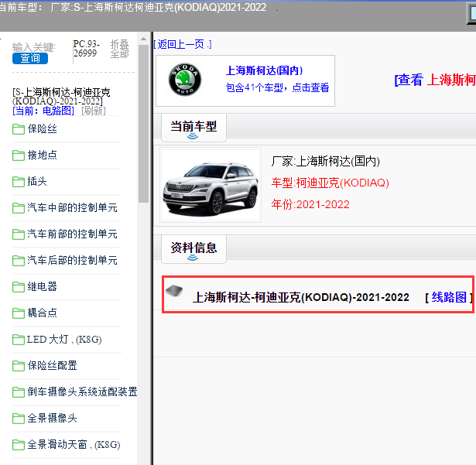Click the folder icon beside 倒车摄像头系统适配装置
The height and width of the screenshot is (465, 476).
pyautogui.click(x=19, y=392)
